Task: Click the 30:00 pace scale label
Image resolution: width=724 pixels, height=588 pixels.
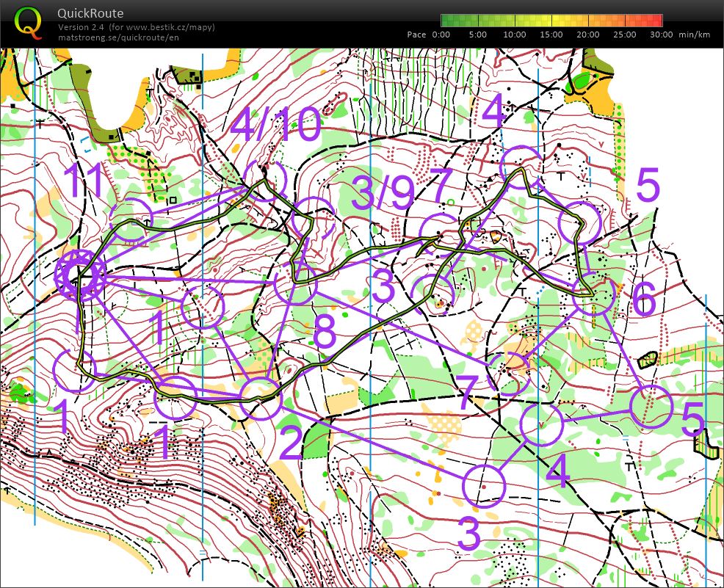Action: pyautogui.click(x=661, y=35)
